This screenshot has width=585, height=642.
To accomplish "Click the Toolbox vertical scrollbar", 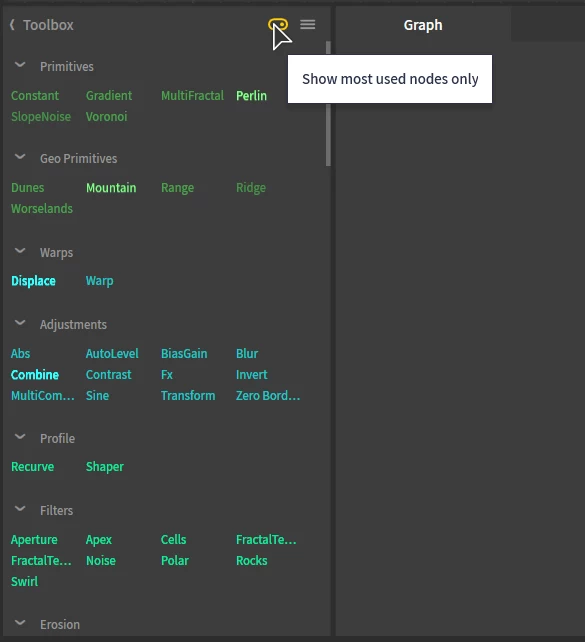I will [328, 104].
